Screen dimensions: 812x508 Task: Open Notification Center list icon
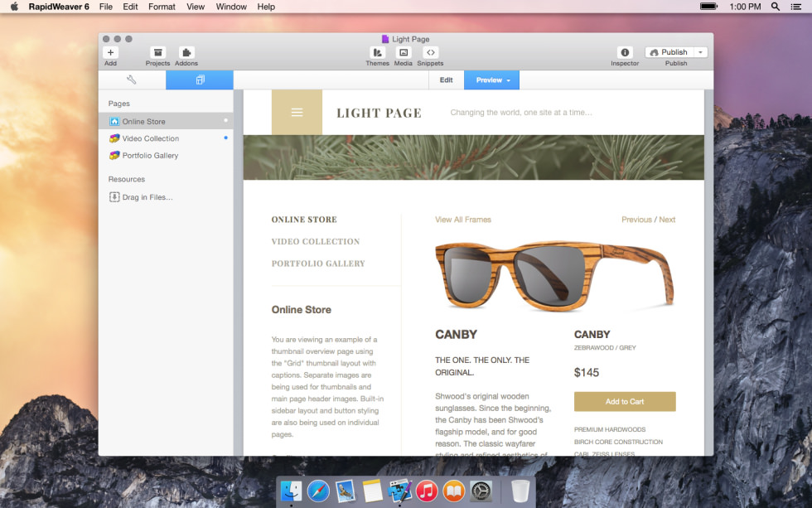click(x=796, y=6)
